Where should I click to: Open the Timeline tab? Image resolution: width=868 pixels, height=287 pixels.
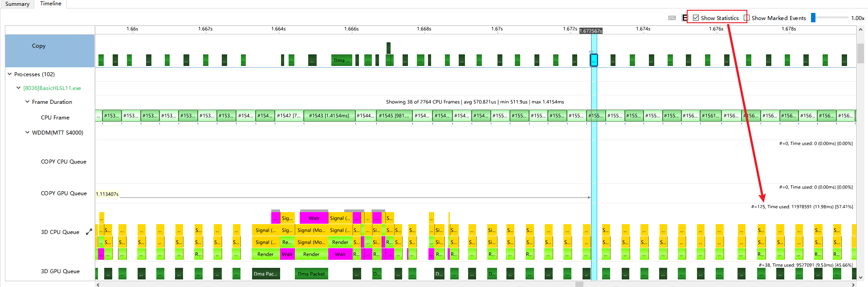pos(51,4)
